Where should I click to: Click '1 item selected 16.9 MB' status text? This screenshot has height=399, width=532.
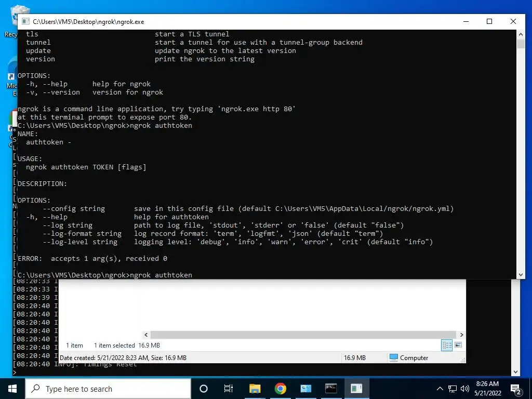pyautogui.click(x=127, y=345)
